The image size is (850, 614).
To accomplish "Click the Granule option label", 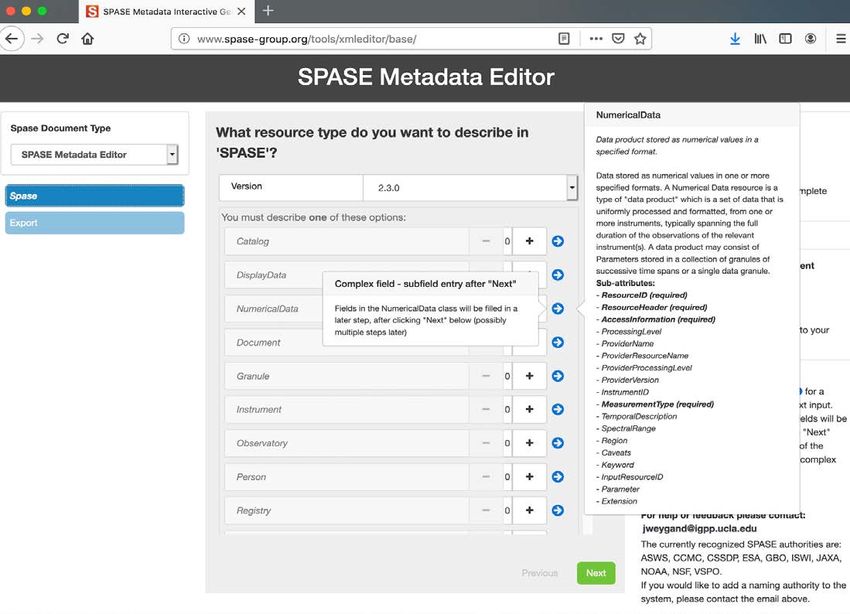I will pos(253,376).
